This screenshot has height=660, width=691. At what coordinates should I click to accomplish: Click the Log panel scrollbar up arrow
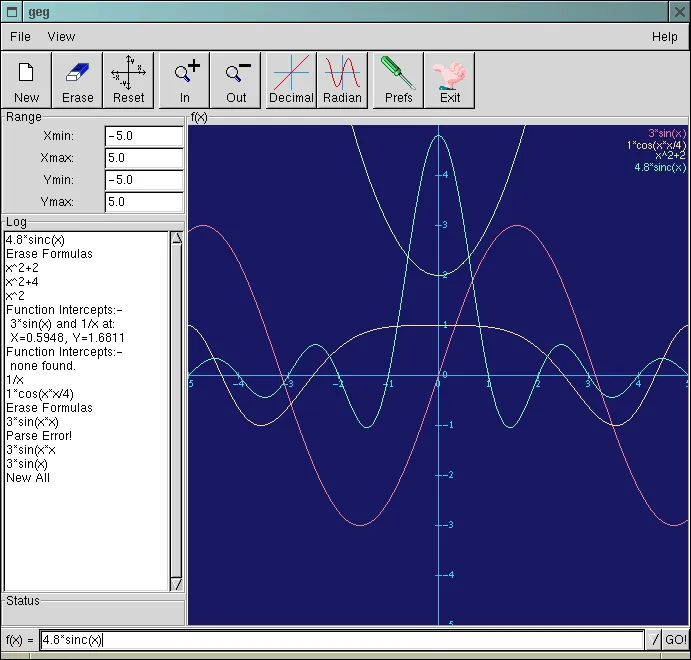[177, 238]
